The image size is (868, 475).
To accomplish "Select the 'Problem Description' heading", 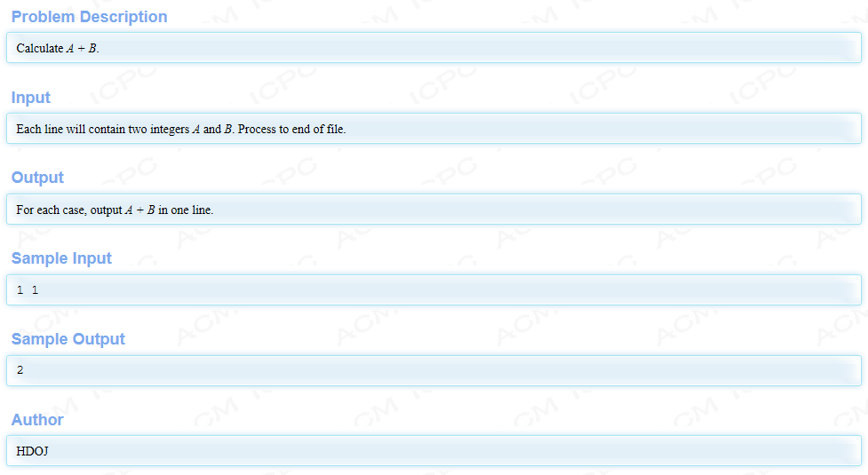I will [x=89, y=17].
